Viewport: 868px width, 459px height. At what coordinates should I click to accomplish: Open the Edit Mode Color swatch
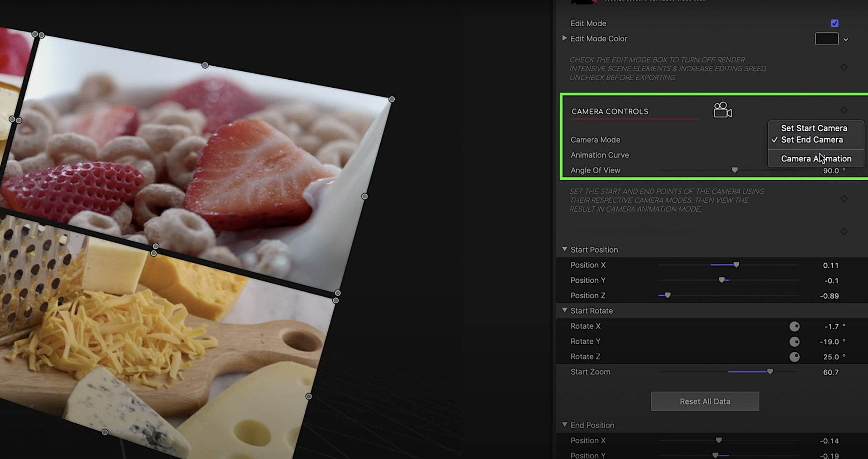(x=826, y=39)
